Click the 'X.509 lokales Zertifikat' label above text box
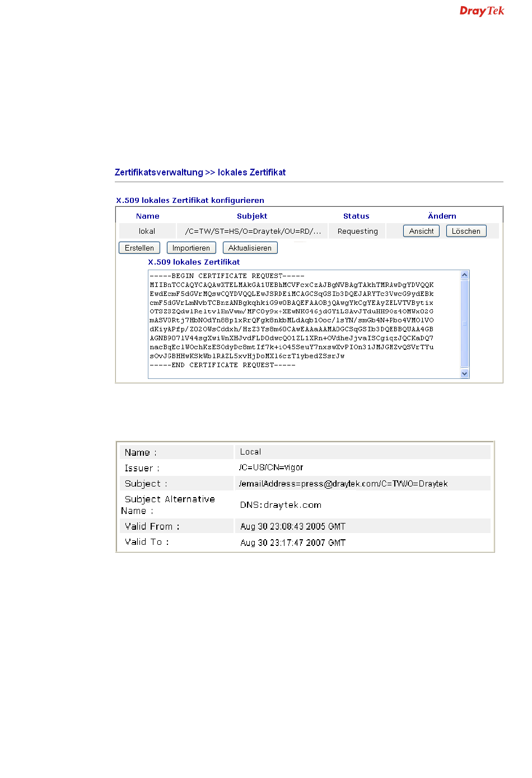 click(x=194, y=262)
